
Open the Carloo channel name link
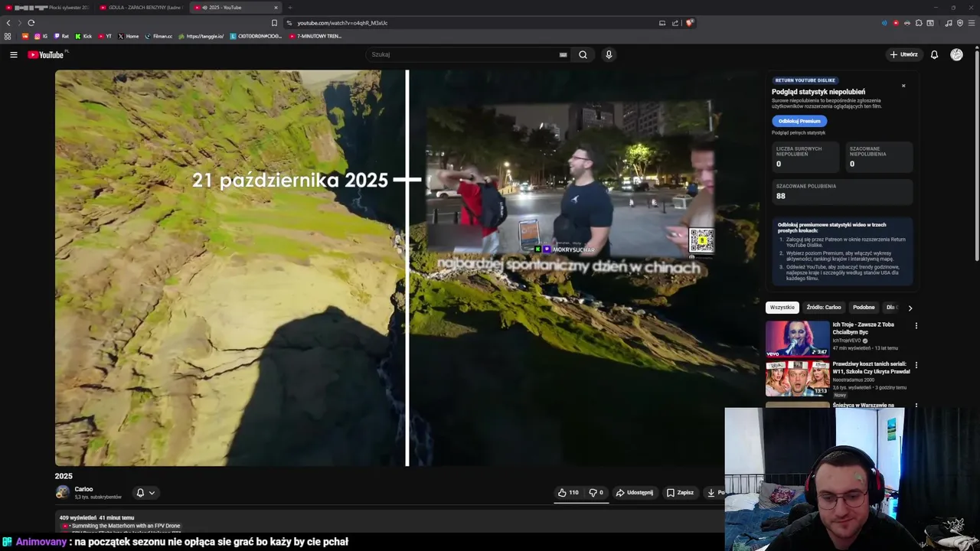(83, 489)
